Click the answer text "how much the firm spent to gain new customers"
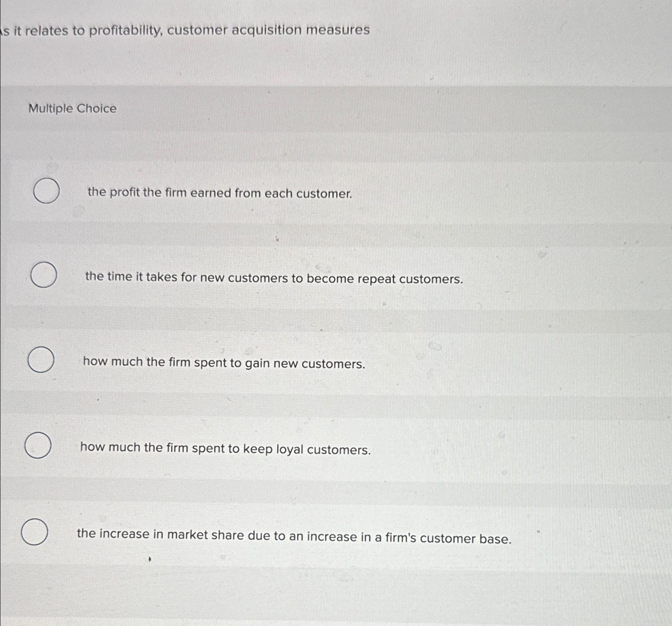 point(223,363)
